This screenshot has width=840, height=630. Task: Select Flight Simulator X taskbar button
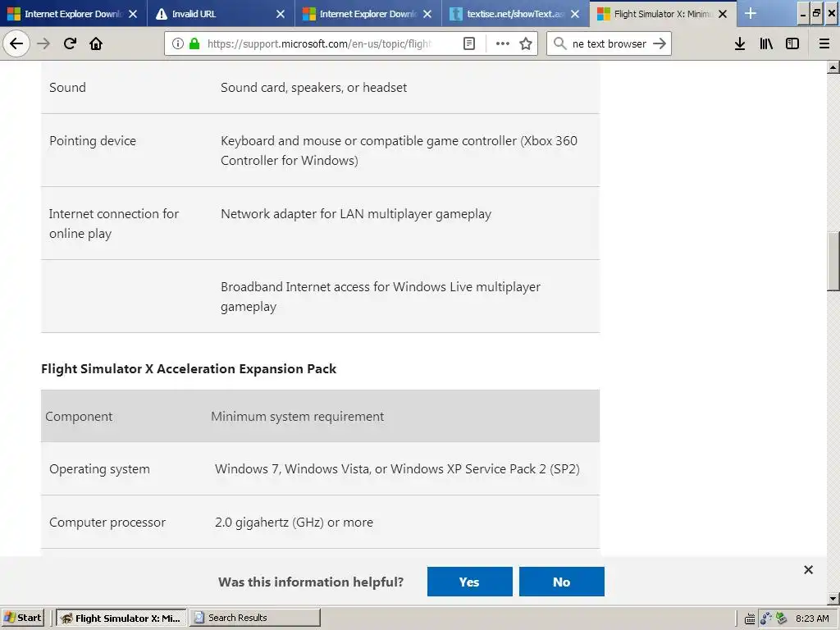click(121, 618)
